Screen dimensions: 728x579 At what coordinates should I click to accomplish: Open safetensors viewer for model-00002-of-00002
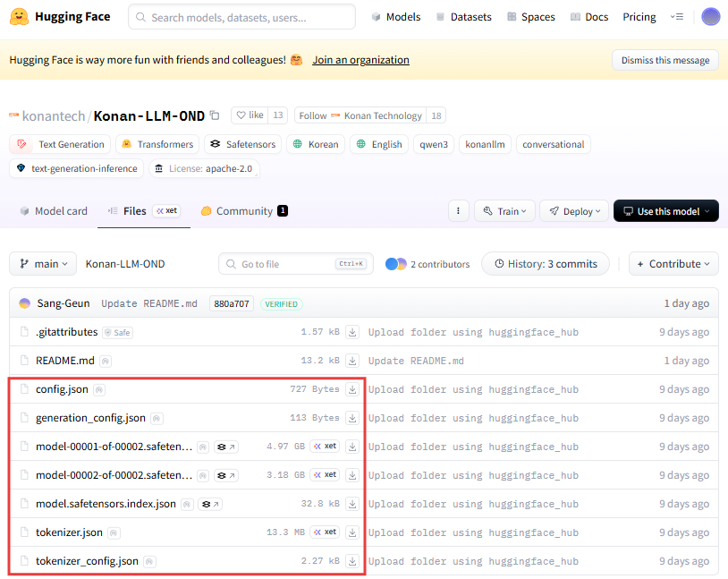click(226, 476)
